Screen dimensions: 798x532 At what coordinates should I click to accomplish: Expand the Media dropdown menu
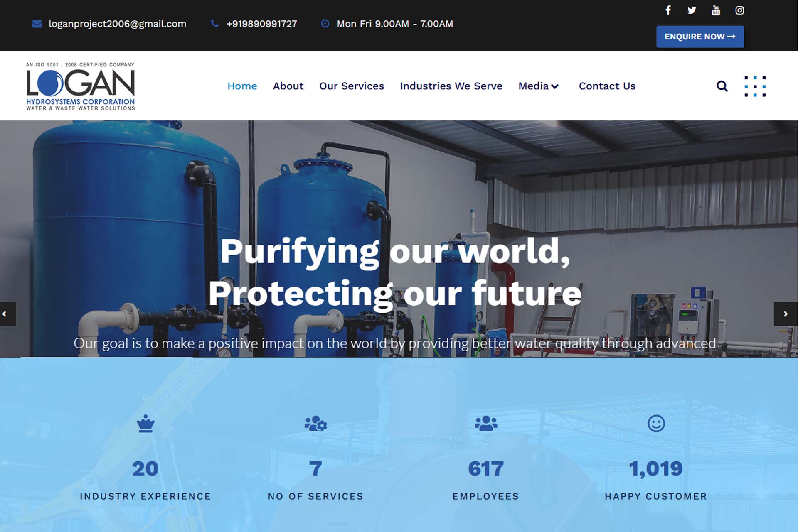click(538, 86)
